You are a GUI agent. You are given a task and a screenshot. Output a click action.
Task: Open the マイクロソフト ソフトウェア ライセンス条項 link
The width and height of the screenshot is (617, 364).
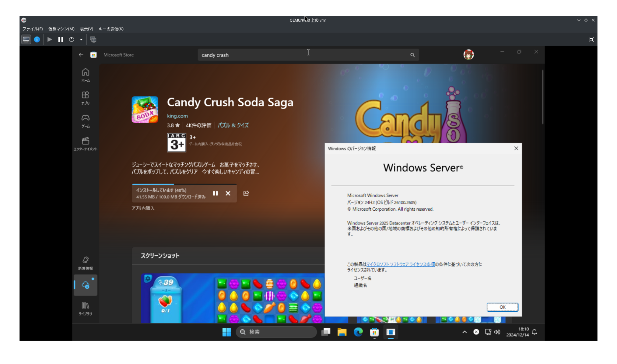pos(401,264)
